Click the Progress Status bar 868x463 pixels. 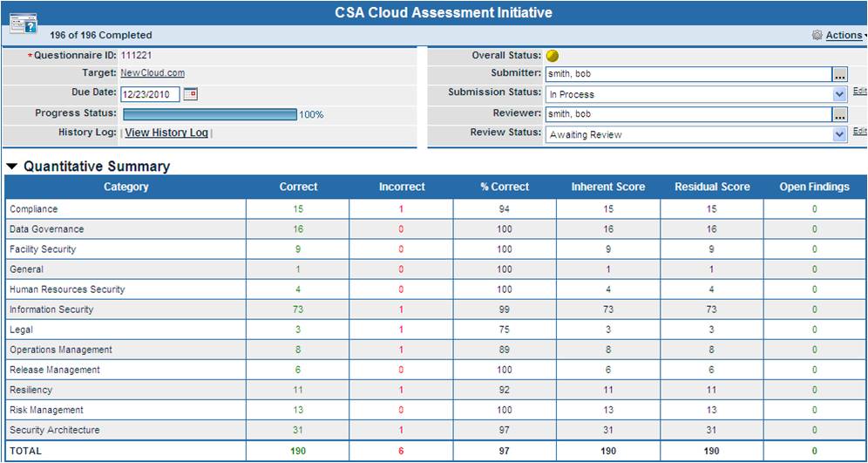click(210, 114)
